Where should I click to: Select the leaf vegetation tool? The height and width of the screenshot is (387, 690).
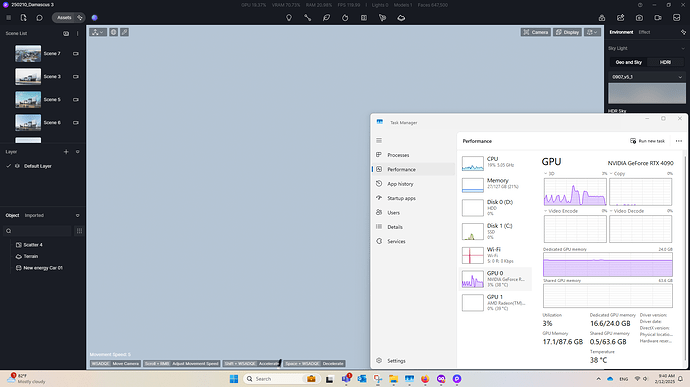click(326, 18)
